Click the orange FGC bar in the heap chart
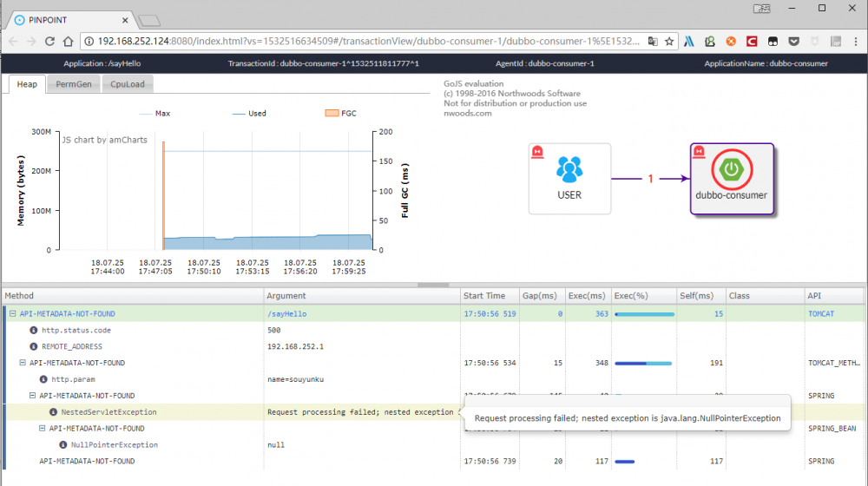 [163, 196]
